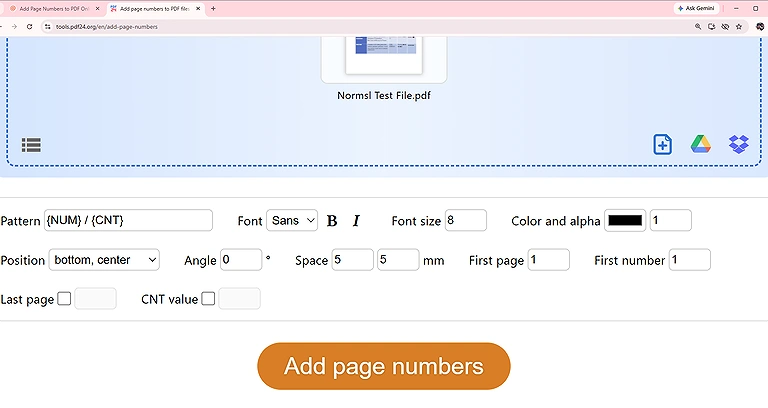Click the eye-slash icon in address bar
The image size is (768, 408).
point(725,26)
